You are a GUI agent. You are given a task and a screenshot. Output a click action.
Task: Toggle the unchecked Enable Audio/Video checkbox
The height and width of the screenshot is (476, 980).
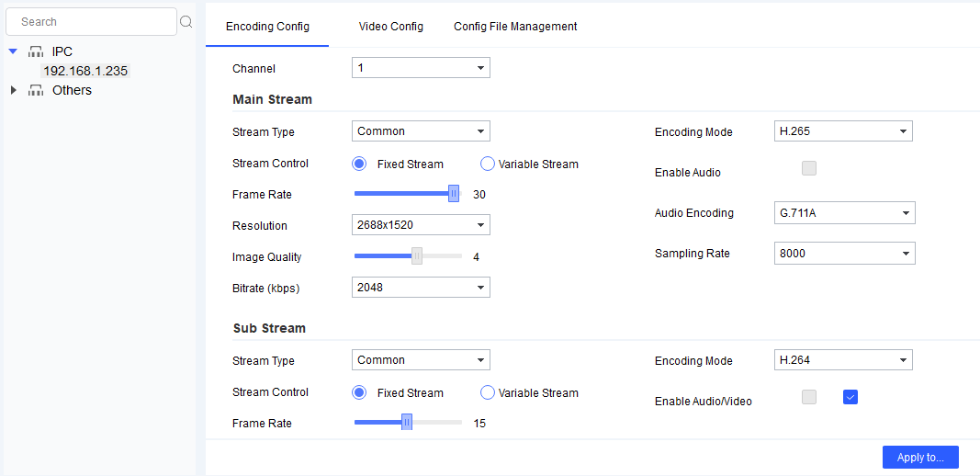809,397
